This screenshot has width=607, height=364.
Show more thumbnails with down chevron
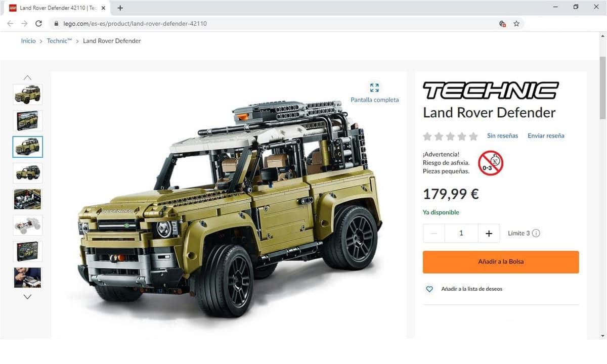27,297
